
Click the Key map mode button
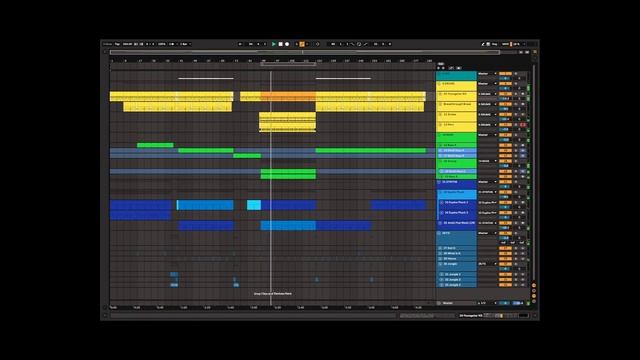(x=494, y=44)
